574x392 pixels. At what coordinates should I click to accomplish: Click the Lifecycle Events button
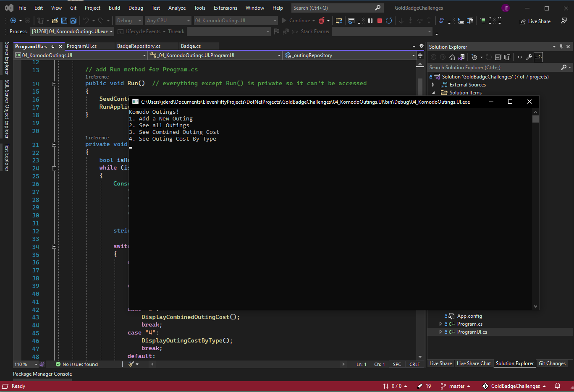142,31
